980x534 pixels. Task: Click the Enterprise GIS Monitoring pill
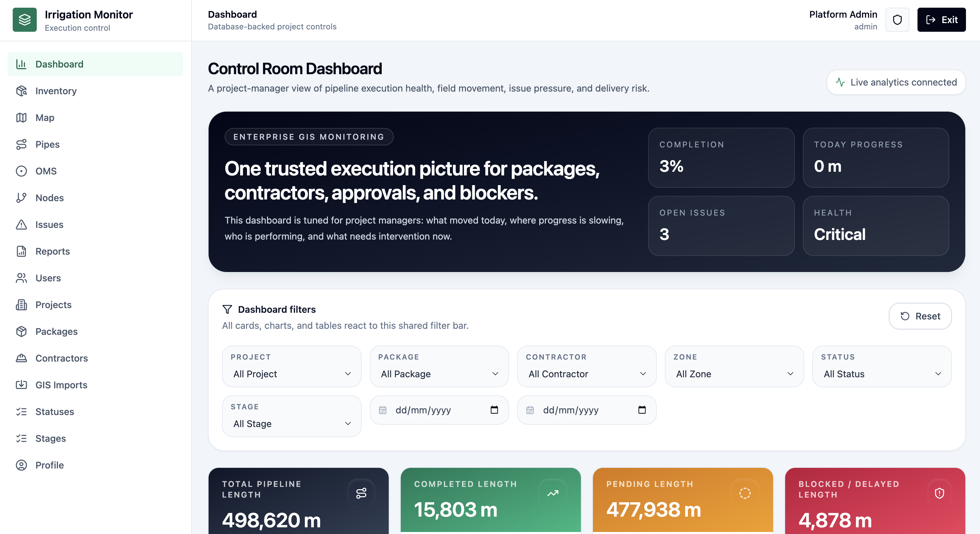coord(309,137)
